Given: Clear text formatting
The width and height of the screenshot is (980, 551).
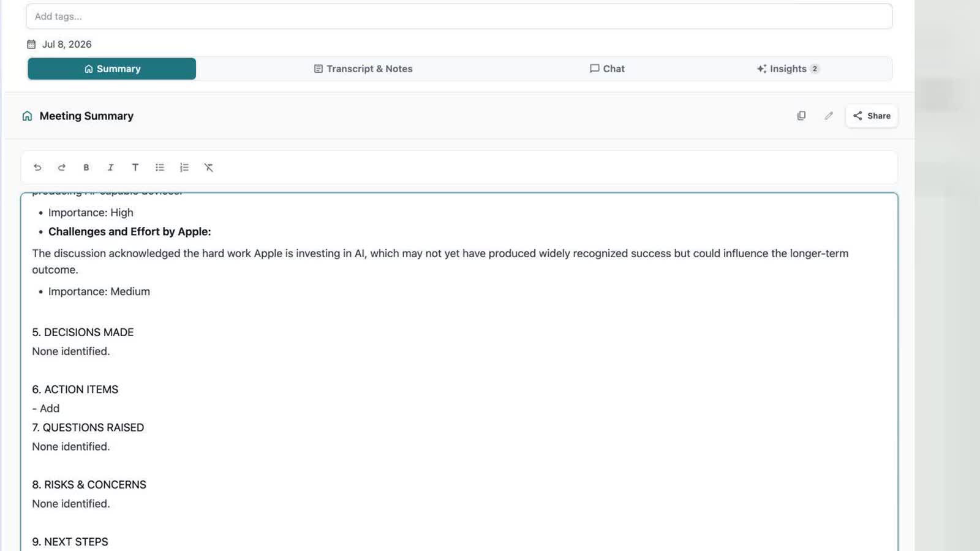Looking at the screenshot, I should tap(209, 167).
